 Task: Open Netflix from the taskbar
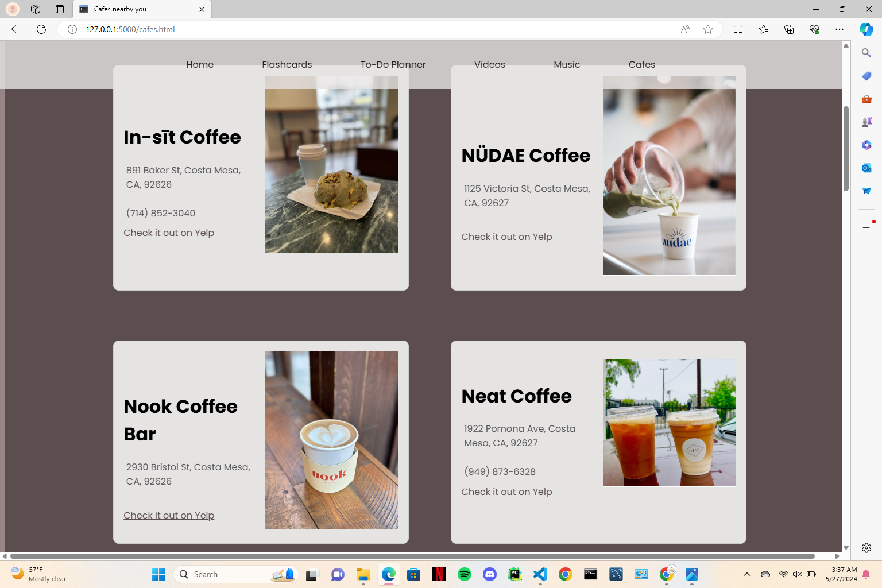439,574
